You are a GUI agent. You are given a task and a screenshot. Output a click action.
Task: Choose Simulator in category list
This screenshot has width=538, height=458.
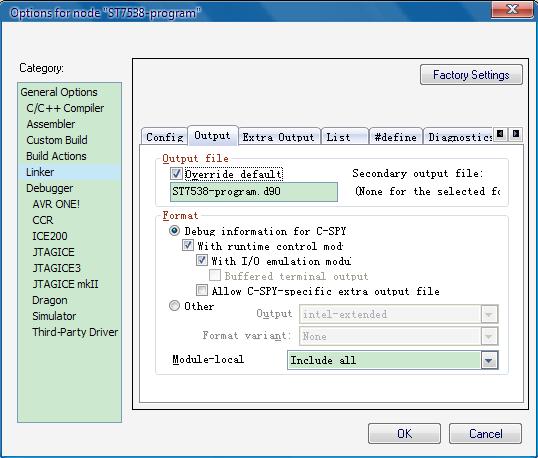pyautogui.click(x=54, y=316)
